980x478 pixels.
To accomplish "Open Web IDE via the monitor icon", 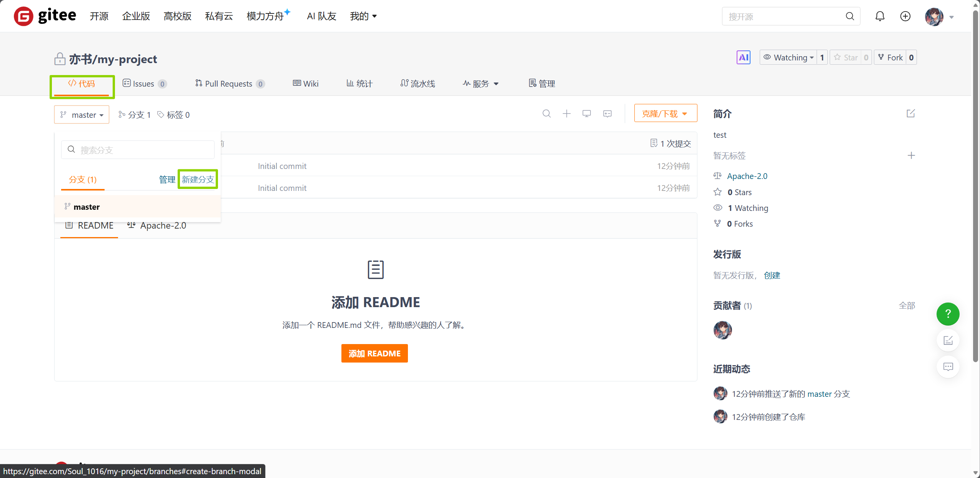I will pos(586,114).
